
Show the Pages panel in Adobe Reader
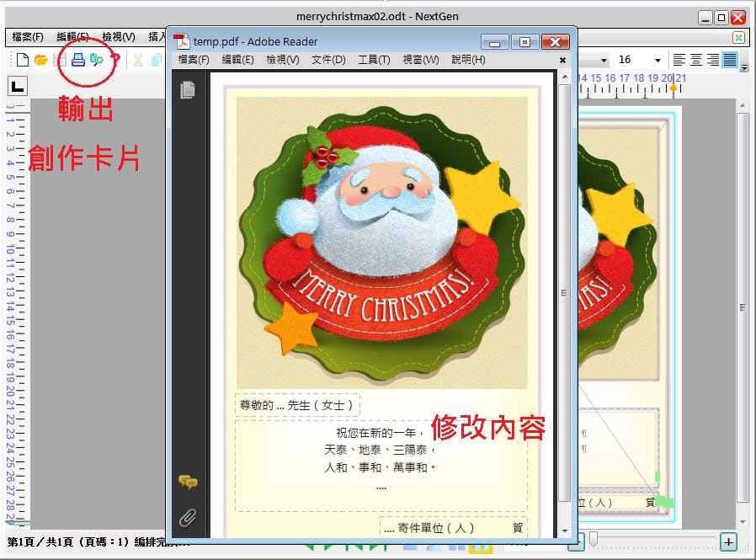(x=188, y=90)
